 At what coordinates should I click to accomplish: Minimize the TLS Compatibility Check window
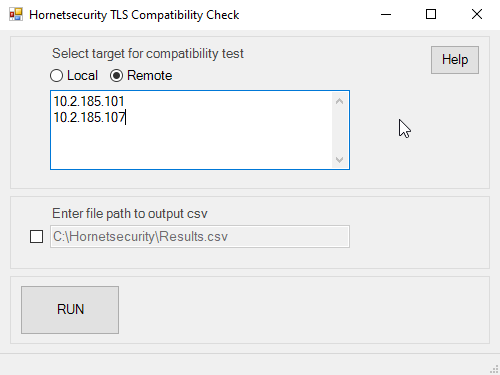coord(386,14)
